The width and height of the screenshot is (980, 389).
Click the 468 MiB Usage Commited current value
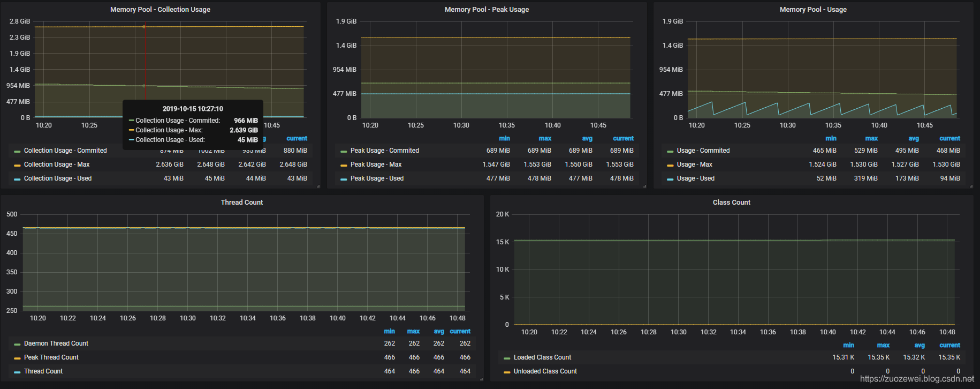(x=948, y=151)
